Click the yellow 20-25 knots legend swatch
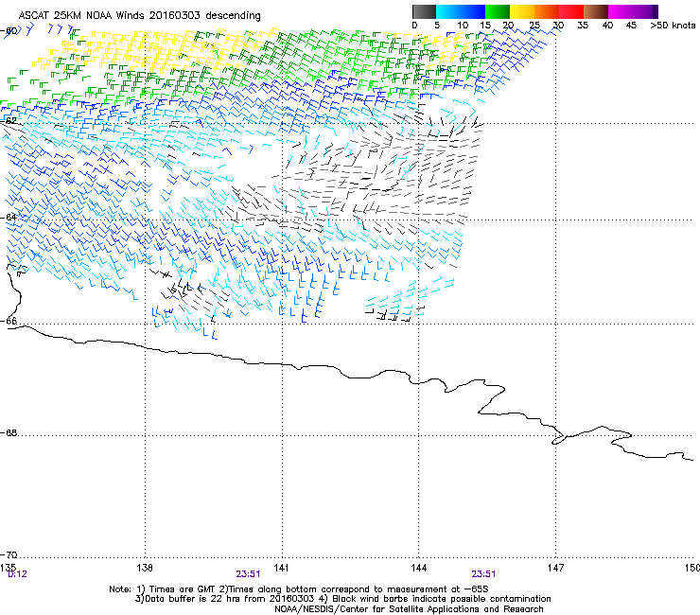700x615 pixels. click(522, 11)
